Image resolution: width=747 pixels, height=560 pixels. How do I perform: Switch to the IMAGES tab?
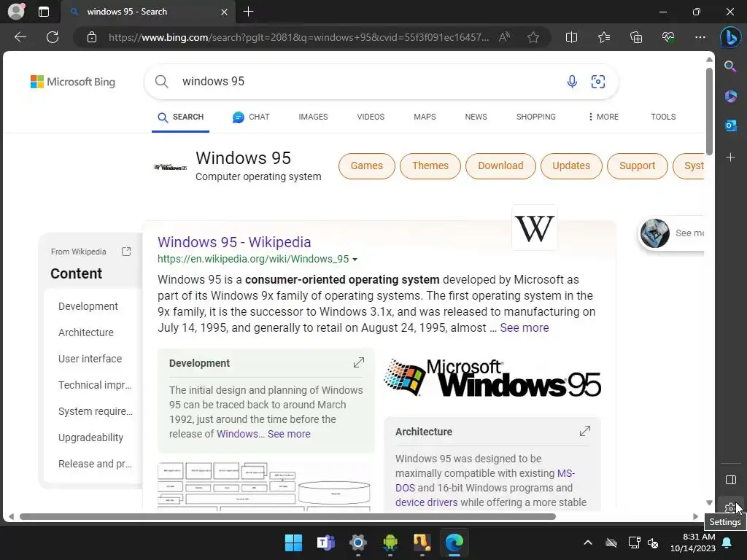[313, 117]
